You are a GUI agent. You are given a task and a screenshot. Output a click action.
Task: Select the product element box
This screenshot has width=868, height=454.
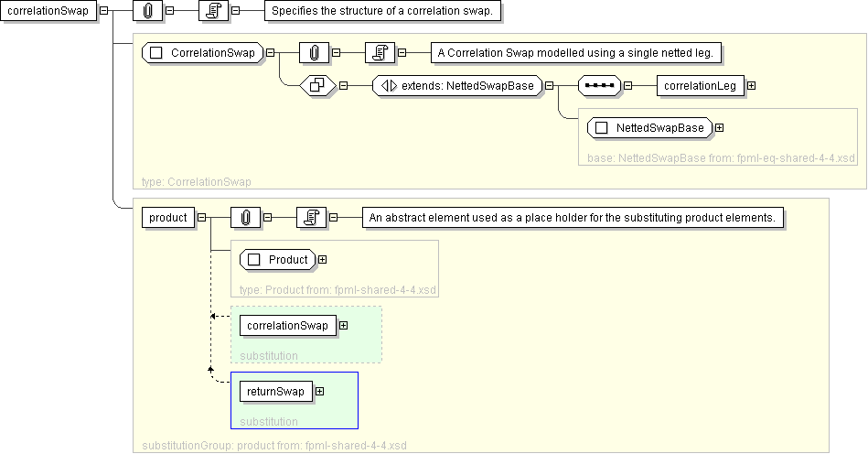(168, 218)
